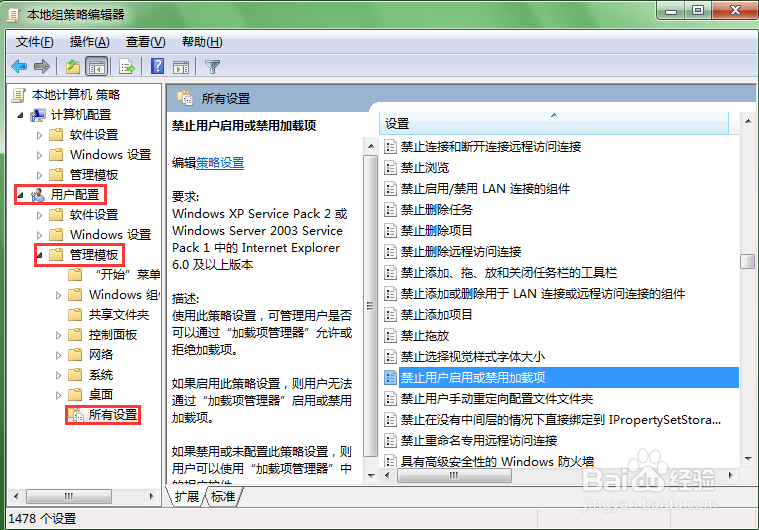The width and height of the screenshot is (759, 530).
Task: Open the 策略设置 edit link
Action: [x=220, y=163]
